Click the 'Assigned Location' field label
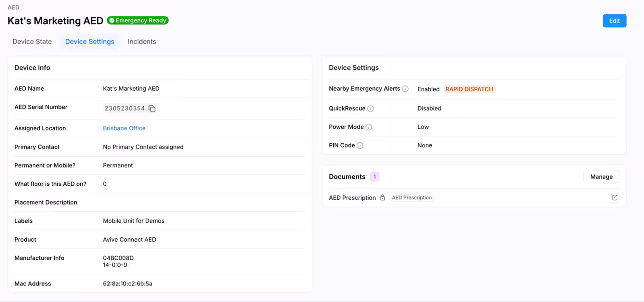 40,128
